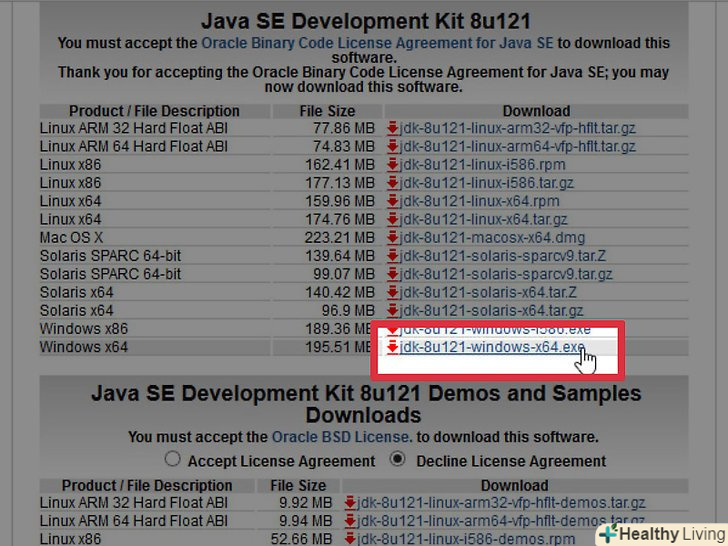The height and width of the screenshot is (546, 728).
Task: Click download arrow icon beside jdk-8u121-linux-i586.tar.gz
Action: pos(393,182)
